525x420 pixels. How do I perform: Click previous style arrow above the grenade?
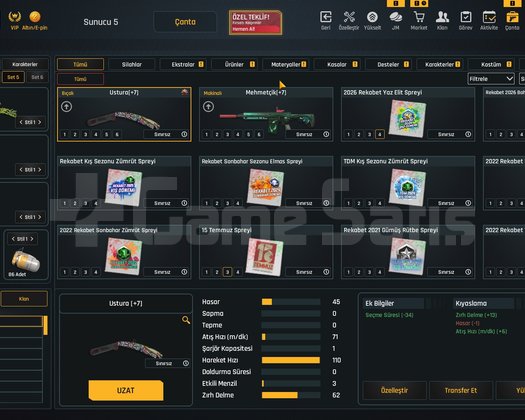(x=13, y=239)
